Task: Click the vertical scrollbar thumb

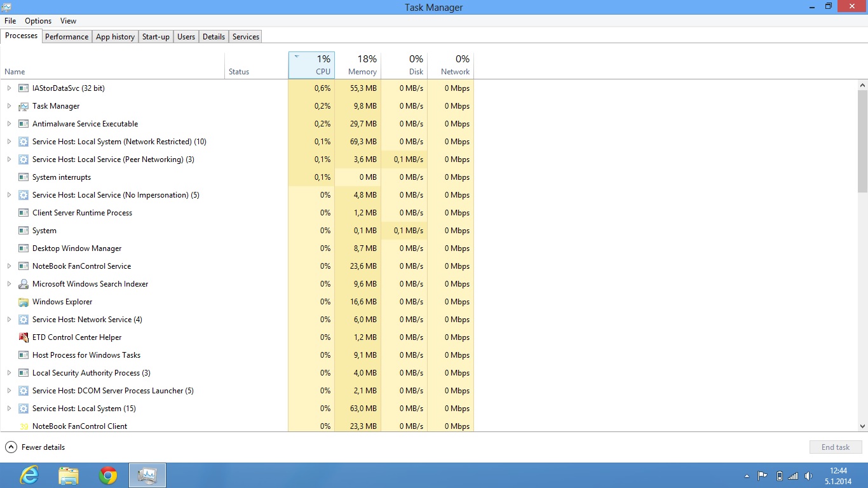Action: (862, 141)
